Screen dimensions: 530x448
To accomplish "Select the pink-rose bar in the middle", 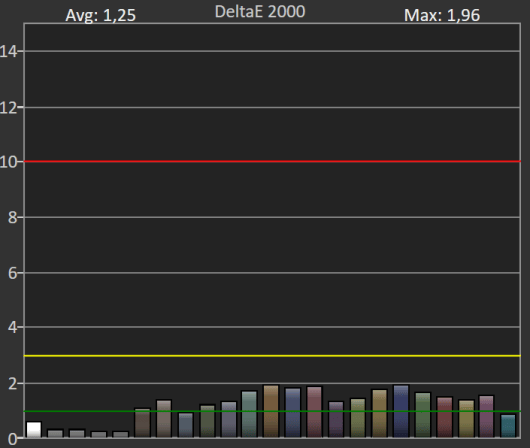I will pos(314,412).
